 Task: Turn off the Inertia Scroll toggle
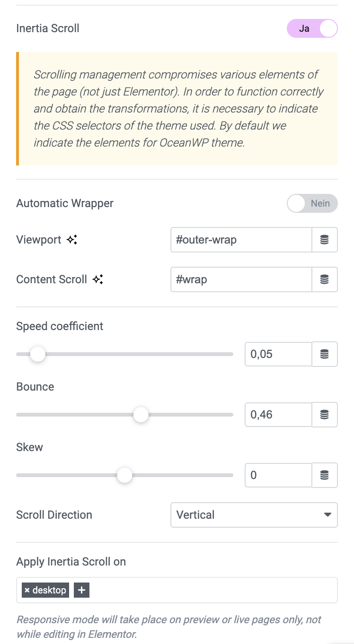point(312,28)
